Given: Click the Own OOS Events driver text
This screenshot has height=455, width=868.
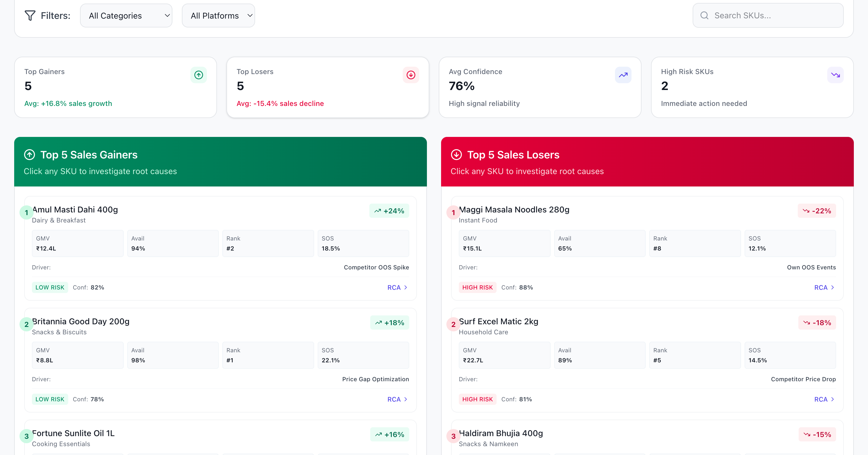Looking at the screenshot, I should (x=811, y=267).
